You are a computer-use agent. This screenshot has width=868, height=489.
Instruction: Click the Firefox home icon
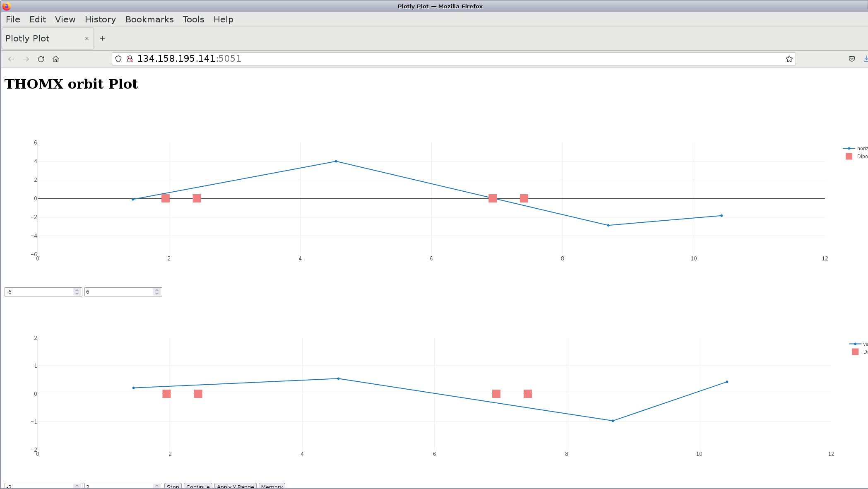click(55, 59)
